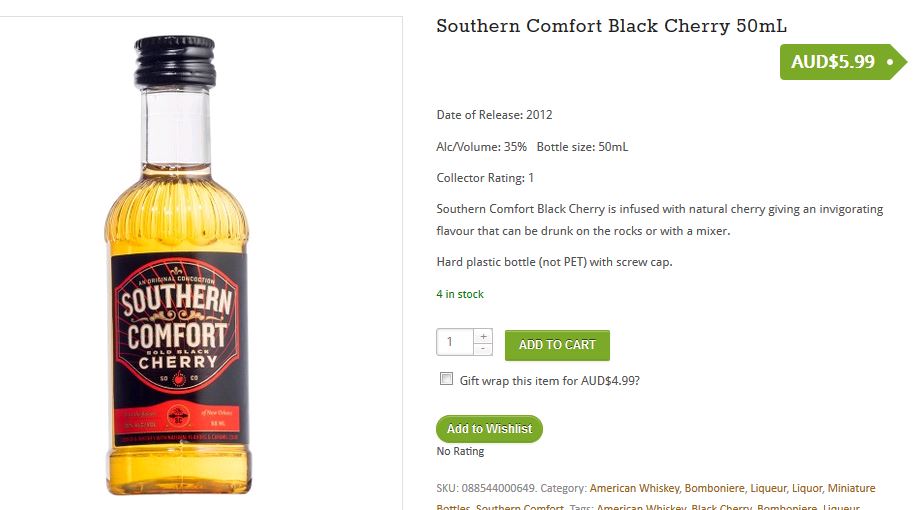
Task: Increase quantity with the plus stepper
Action: tap(483, 336)
